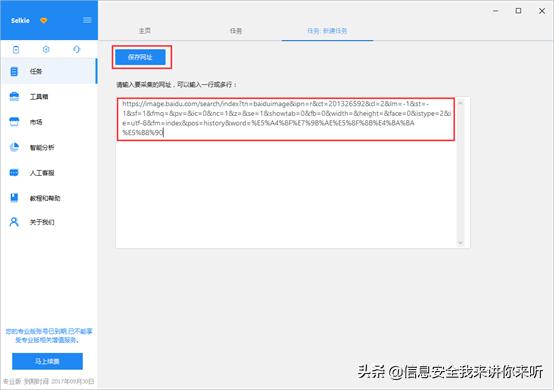
Task: Open 工具箱 toolbox in the sidebar
Action: pos(49,96)
